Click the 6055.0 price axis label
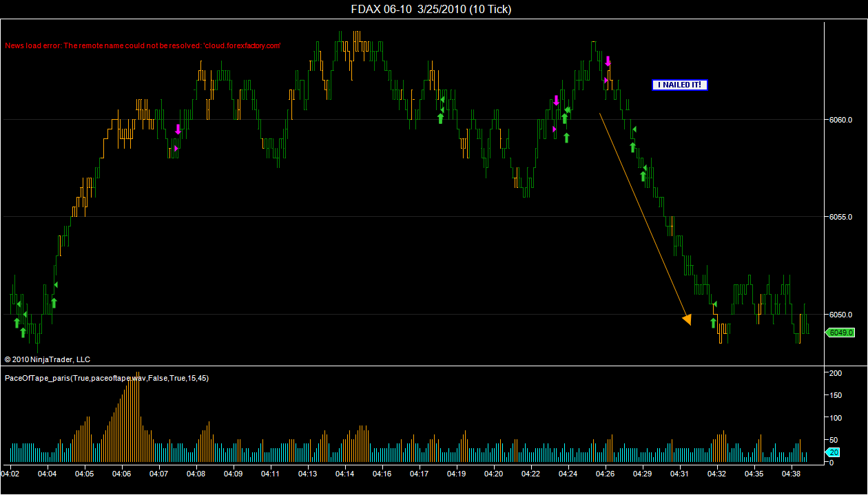Image resolution: width=868 pixels, height=495 pixels. tap(841, 217)
